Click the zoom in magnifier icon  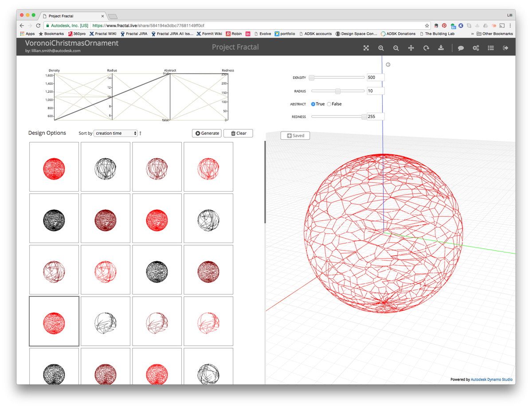[381, 48]
